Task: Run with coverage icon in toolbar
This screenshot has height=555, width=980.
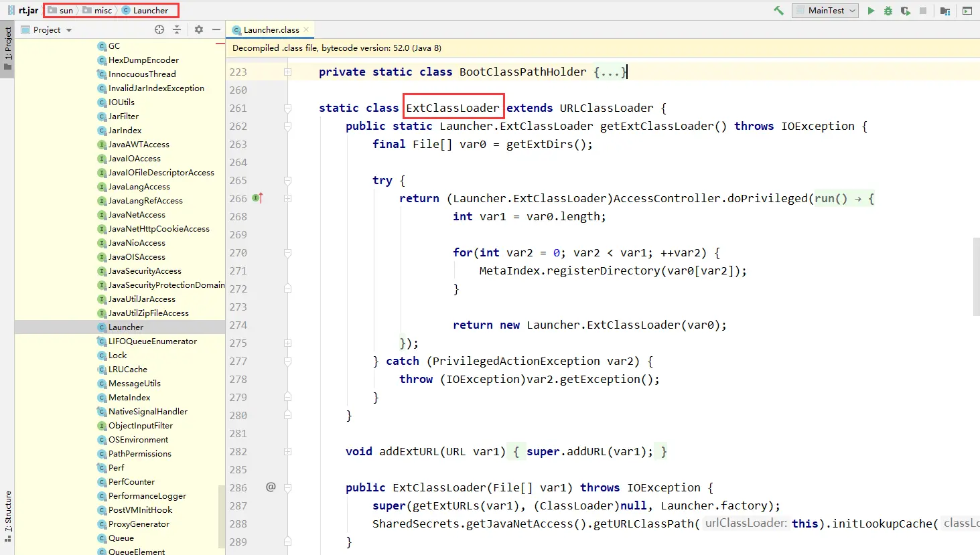Action: [x=906, y=11]
